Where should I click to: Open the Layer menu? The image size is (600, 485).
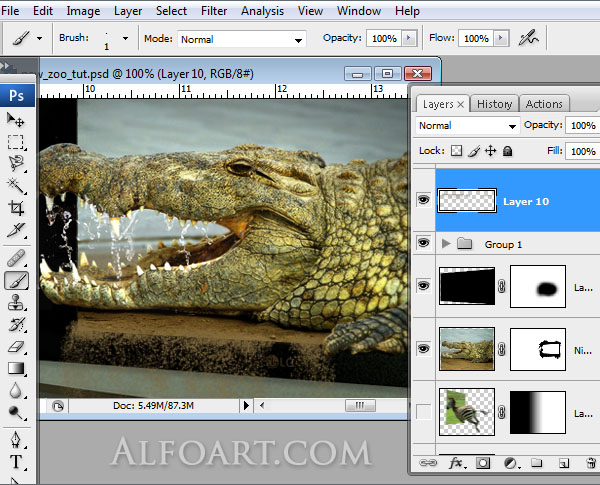pyautogui.click(x=128, y=11)
